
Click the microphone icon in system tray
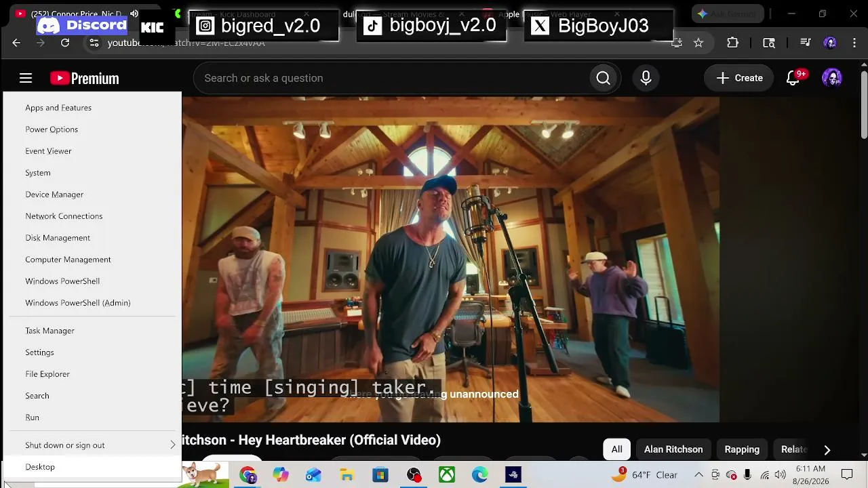pos(747,475)
